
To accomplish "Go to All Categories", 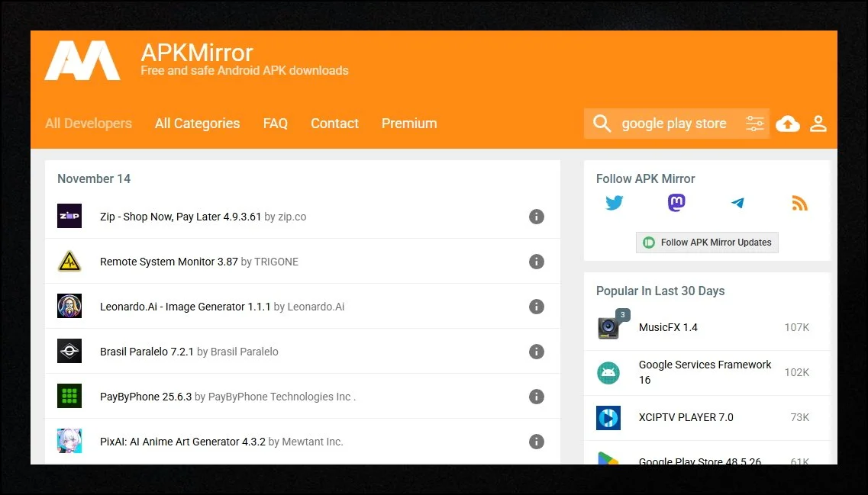I will coord(197,124).
